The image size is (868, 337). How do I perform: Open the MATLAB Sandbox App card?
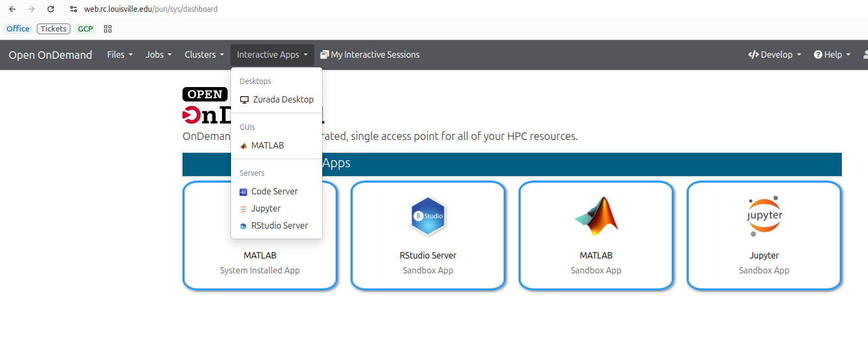[596, 236]
